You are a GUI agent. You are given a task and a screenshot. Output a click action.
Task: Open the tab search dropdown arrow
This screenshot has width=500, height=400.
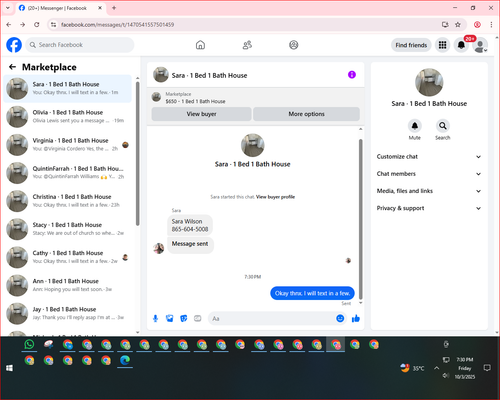coord(8,8)
